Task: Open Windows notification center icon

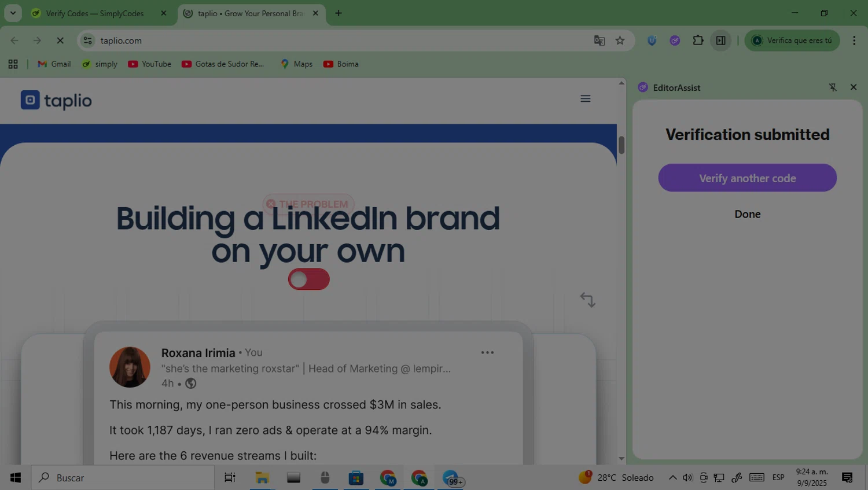Action: (x=847, y=477)
